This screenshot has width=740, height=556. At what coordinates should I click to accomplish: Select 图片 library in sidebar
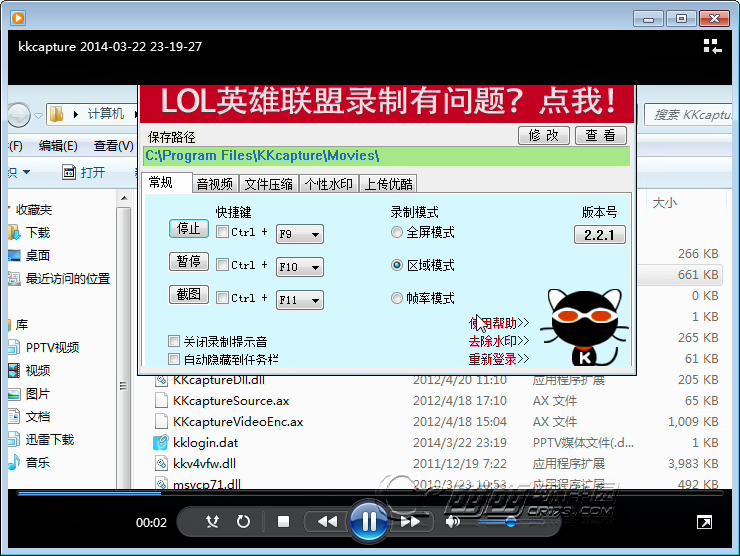pos(38,394)
